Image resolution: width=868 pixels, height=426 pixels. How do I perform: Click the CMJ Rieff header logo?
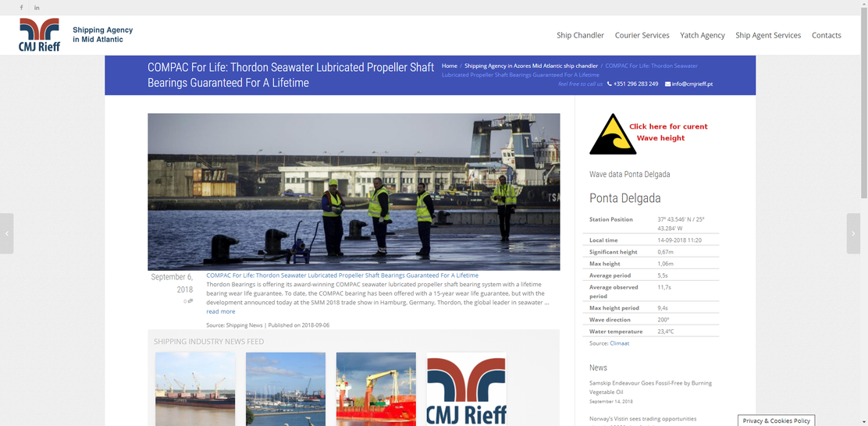click(x=39, y=34)
